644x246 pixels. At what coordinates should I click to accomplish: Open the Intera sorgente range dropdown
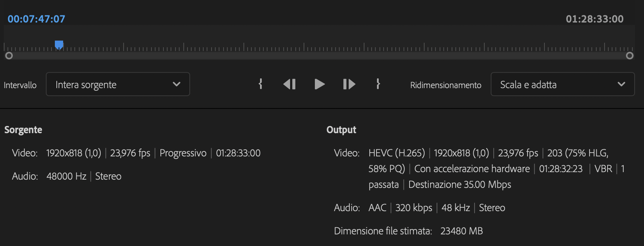coord(118,84)
